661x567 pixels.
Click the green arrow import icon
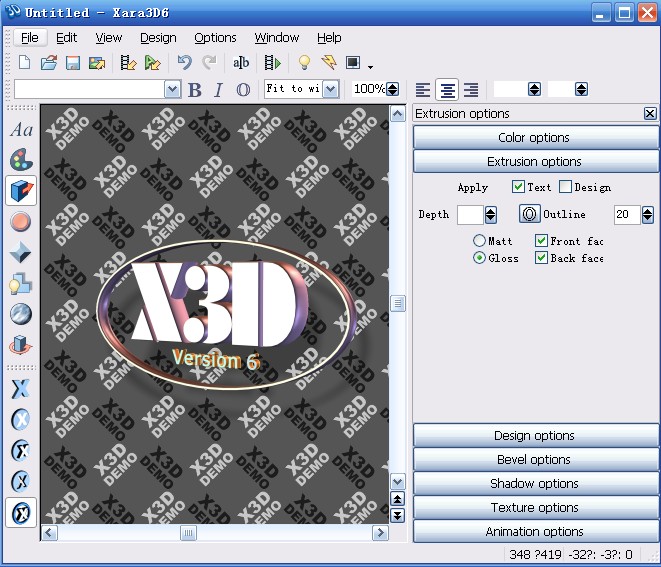(152, 63)
